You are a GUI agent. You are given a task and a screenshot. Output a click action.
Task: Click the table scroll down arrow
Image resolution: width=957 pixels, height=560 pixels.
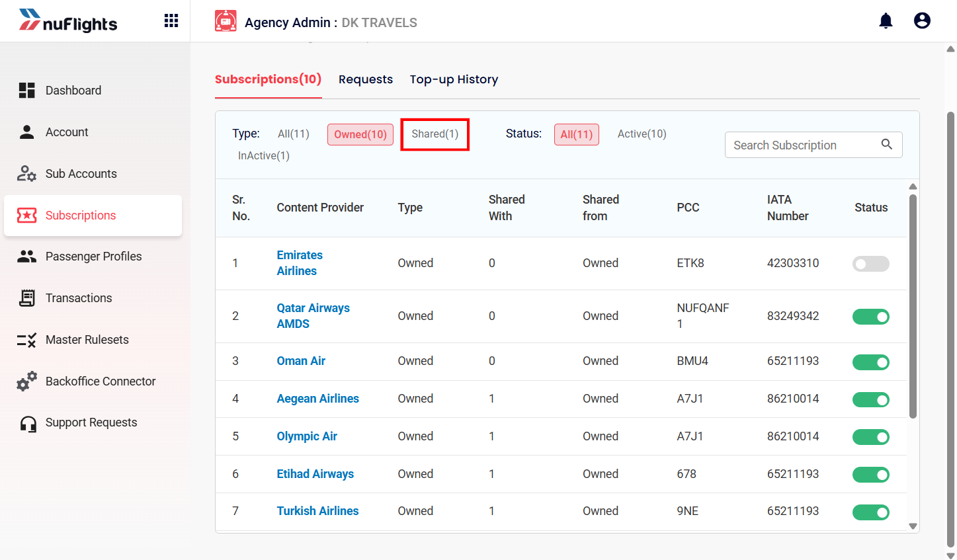(913, 526)
